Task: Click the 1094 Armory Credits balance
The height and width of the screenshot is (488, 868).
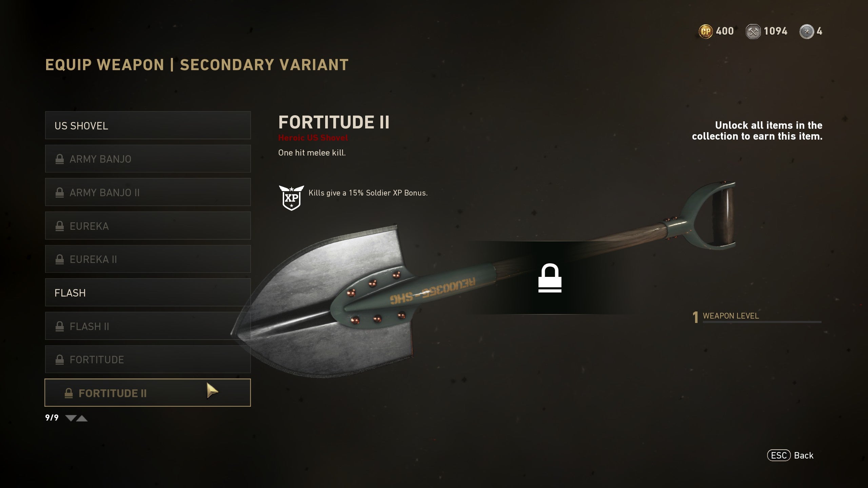Action: pos(775,32)
